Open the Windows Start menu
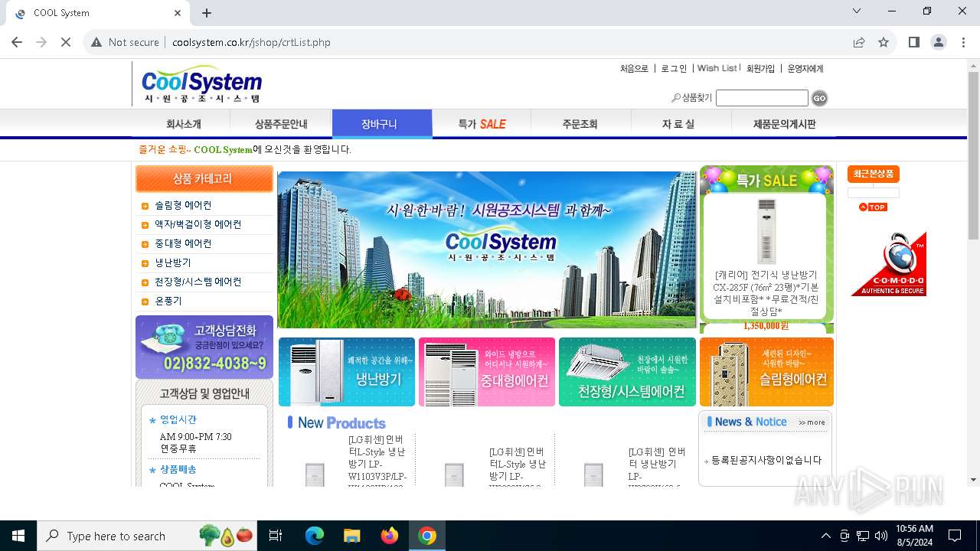The height and width of the screenshot is (551, 980). (18, 536)
